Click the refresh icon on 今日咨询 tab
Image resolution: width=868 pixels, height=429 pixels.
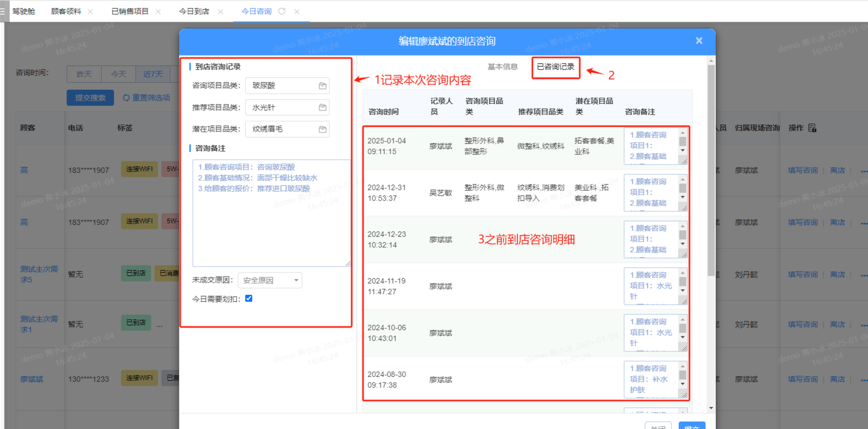click(282, 12)
